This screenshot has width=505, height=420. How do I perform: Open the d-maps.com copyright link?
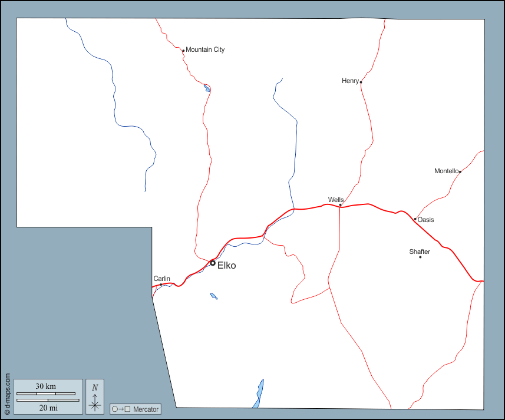tap(6, 394)
